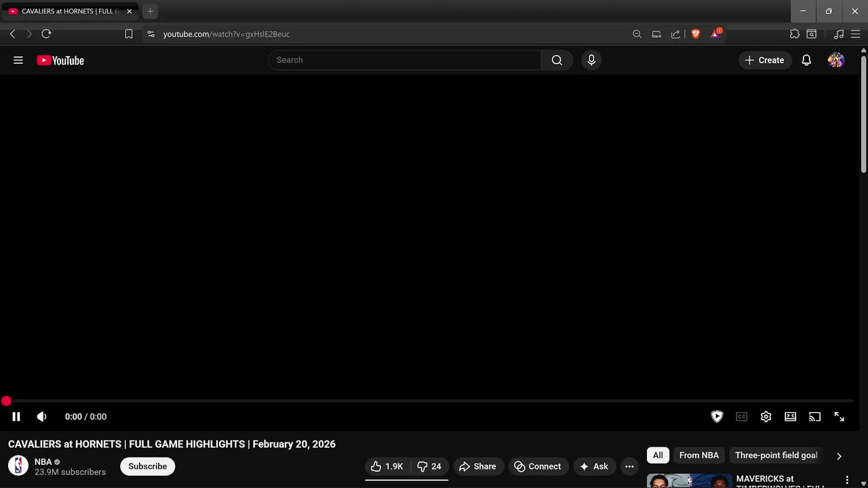Image resolution: width=868 pixels, height=488 pixels.
Task: Open options for Mavericks video suggestion
Action: pos(847,480)
